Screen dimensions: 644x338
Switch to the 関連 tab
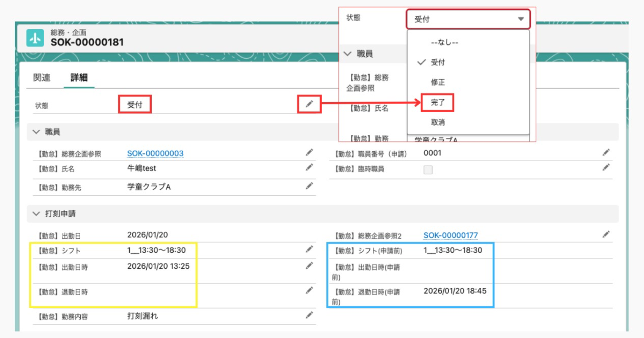tap(42, 78)
